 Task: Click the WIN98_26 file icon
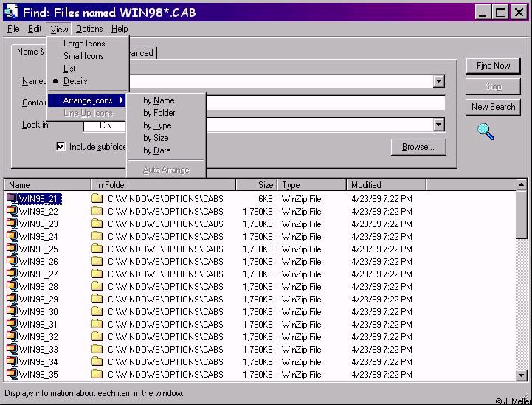pyautogui.click(x=13, y=261)
